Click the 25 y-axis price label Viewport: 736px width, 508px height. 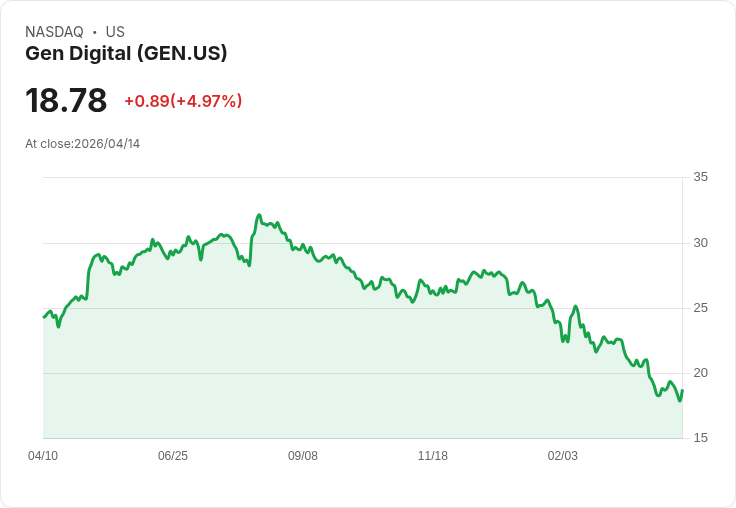[x=701, y=308]
